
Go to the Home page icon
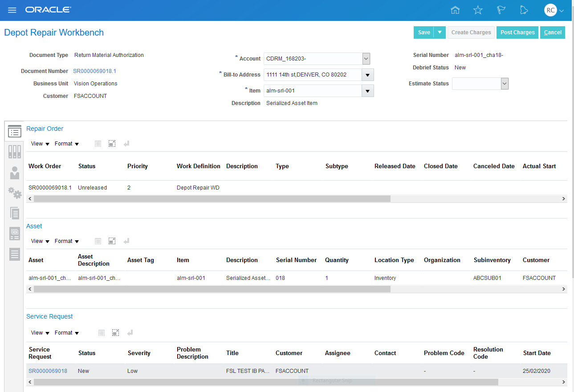[x=455, y=10]
